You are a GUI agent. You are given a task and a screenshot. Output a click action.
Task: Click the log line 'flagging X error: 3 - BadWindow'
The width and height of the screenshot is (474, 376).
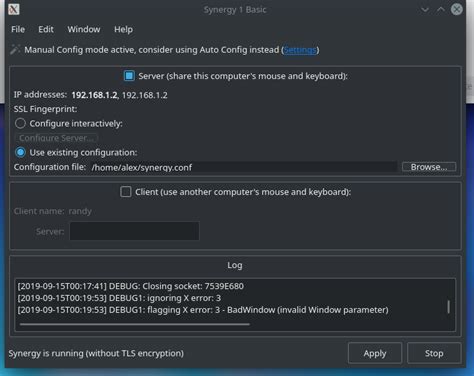click(203, 310)
